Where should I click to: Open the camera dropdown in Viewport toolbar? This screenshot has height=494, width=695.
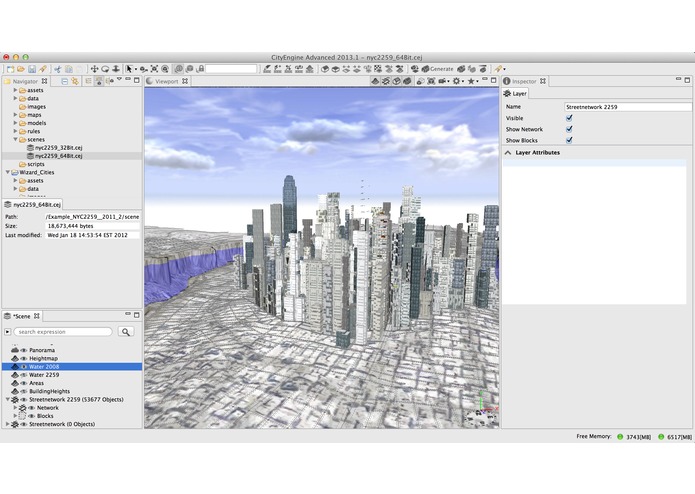(x=444, y=81)
